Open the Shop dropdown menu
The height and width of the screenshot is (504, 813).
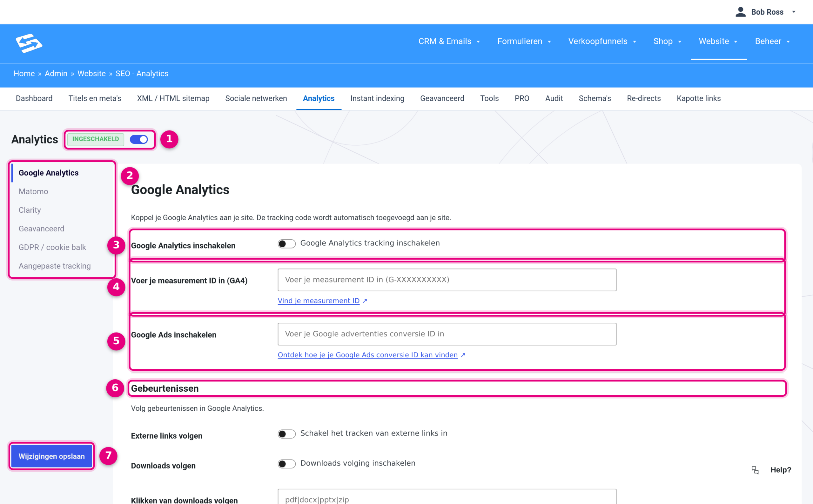(x=667, y=41)
